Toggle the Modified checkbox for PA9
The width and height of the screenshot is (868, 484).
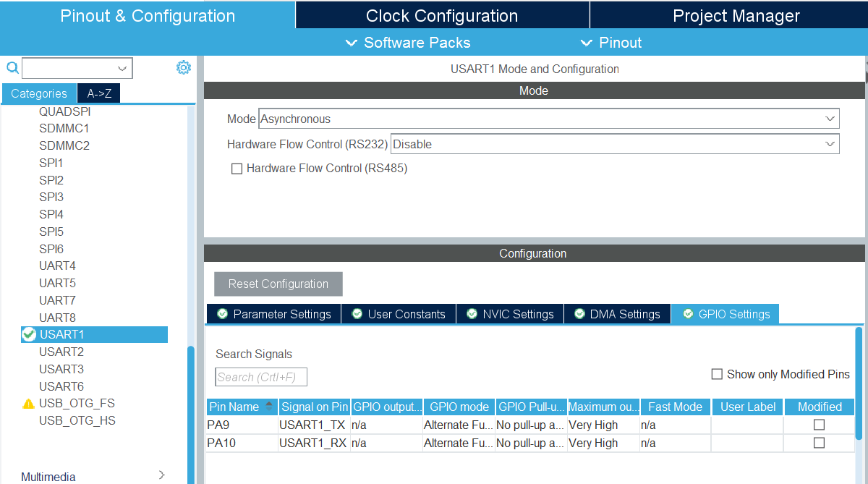(819, 425)
